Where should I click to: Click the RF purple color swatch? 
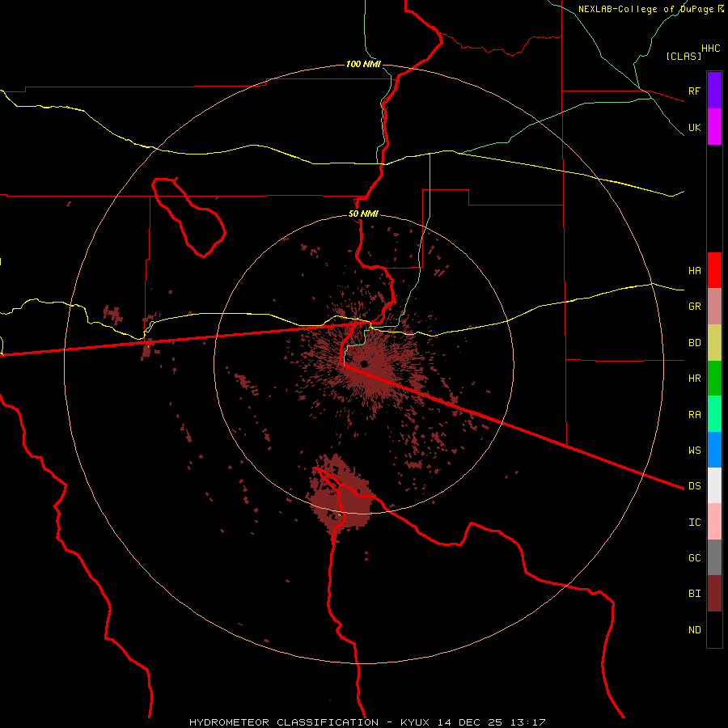click(714, 91)
